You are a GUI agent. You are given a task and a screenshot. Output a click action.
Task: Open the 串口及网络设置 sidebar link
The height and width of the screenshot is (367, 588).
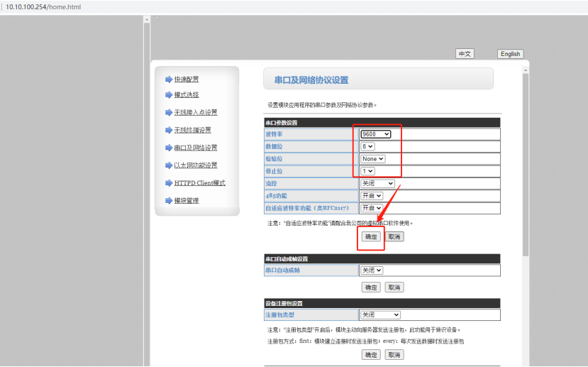point(196,148)
